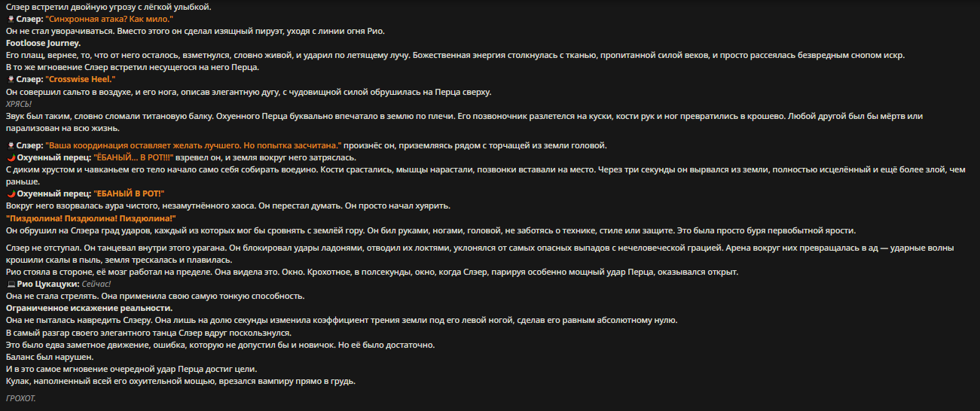The height and width of the screenshot is (411, 980).
Task: Click orange quote "Синхронная атака? Как мило."
Action: pos(108,18)
